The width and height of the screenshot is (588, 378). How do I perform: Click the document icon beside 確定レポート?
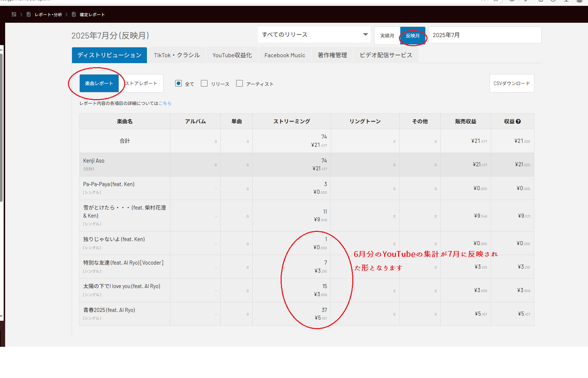(74, 14)
